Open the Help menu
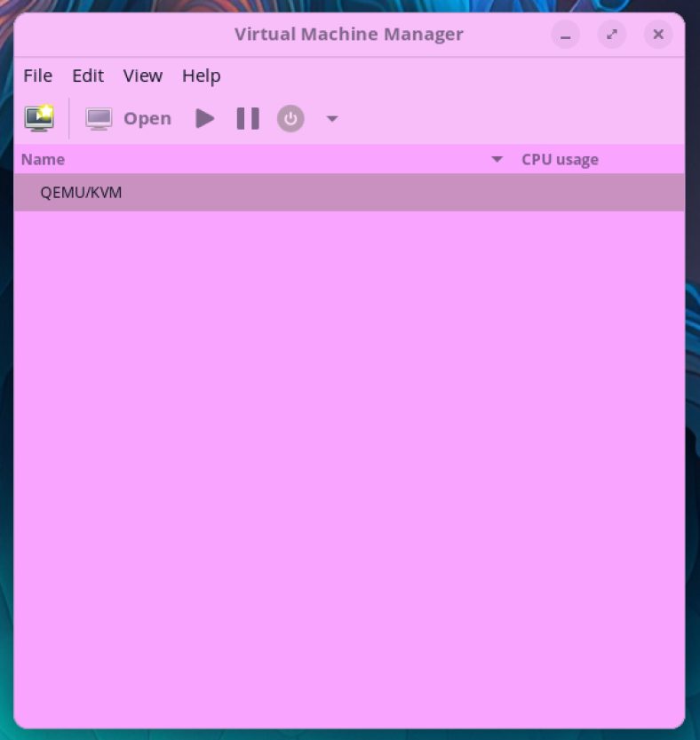The height and width of the screenshot is (740, 700). [201, 76]
